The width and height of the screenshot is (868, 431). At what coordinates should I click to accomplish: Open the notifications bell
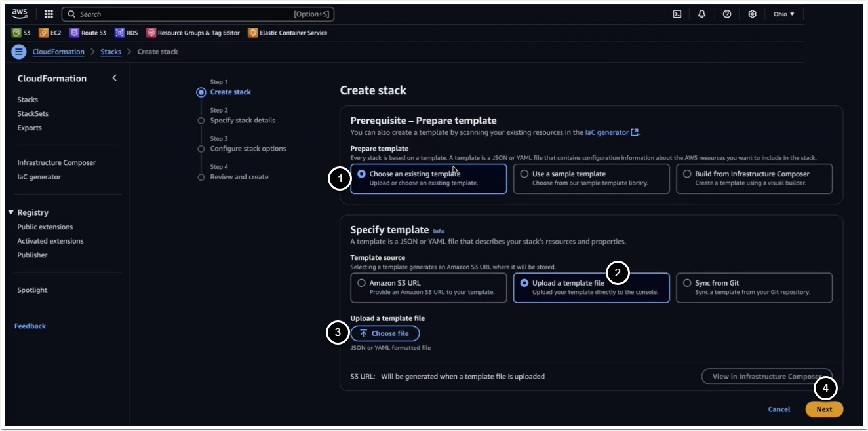coord(701,14)
